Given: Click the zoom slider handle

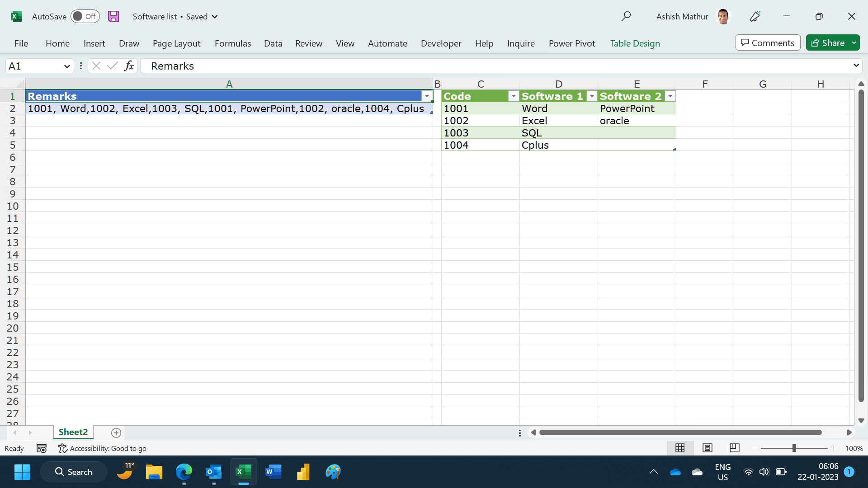Looking at the screenshot, I should 794,448.
